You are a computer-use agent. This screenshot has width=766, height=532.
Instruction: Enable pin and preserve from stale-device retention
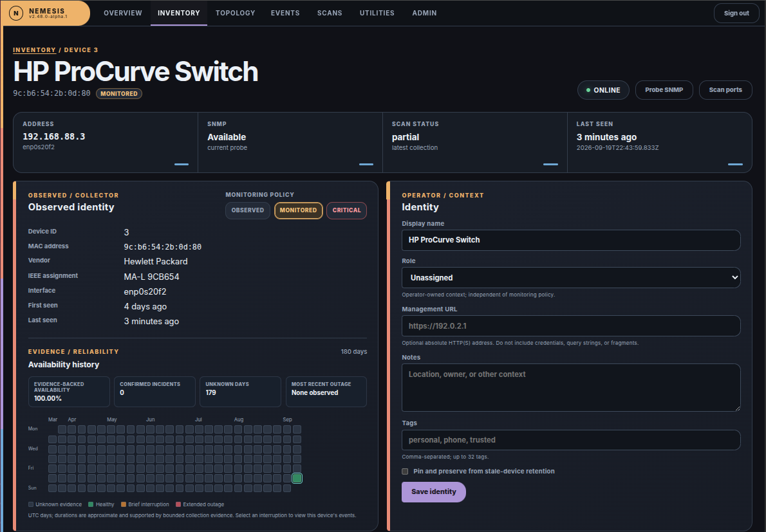pos(405,472)
